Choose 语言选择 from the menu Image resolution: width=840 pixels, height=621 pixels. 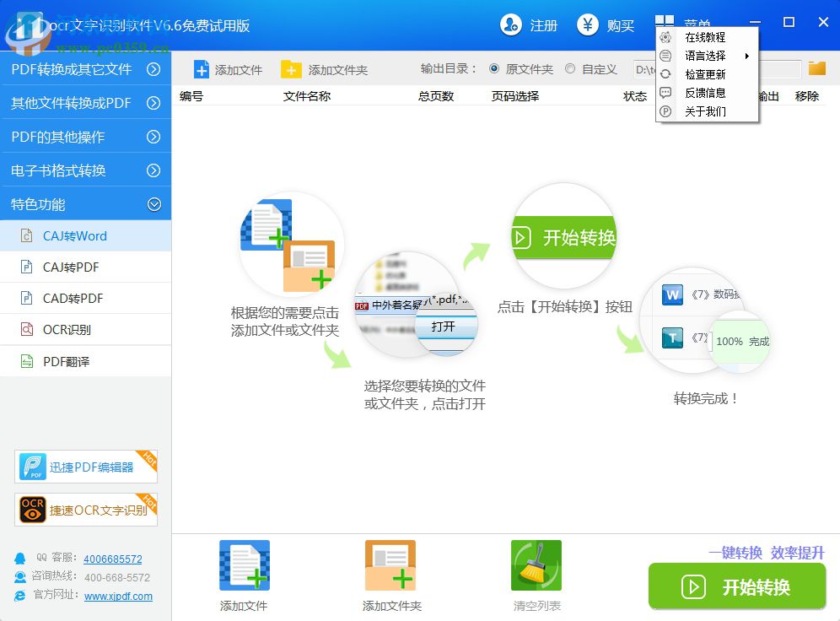tap(707, 56)
